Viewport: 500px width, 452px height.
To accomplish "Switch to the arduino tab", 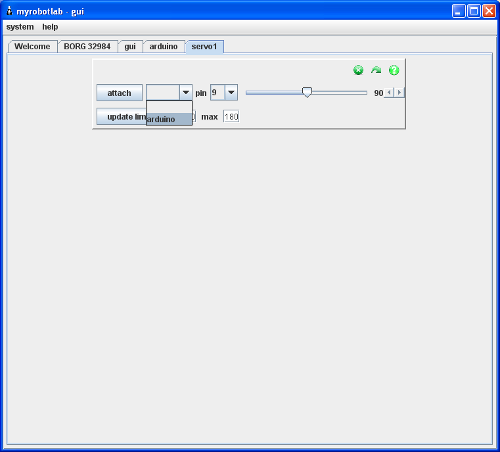I will click(x=163, y=46).
